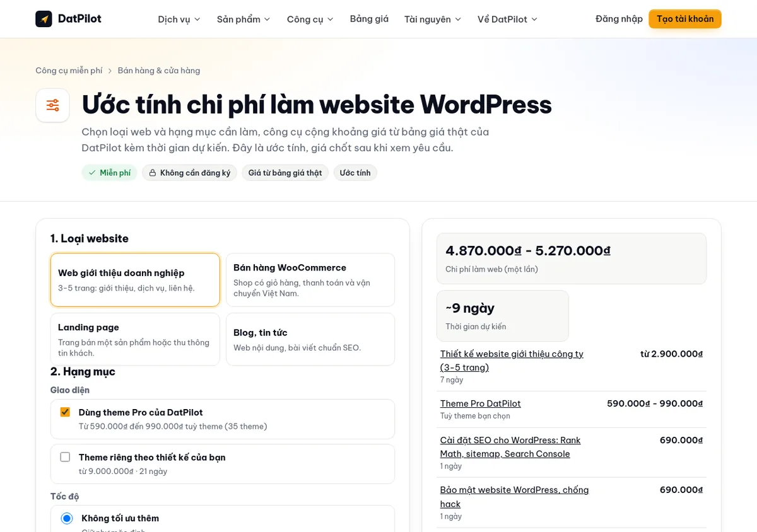Click the sliders icon beside the page title
Screen dimensions: 757x532
tap(52, 105)
